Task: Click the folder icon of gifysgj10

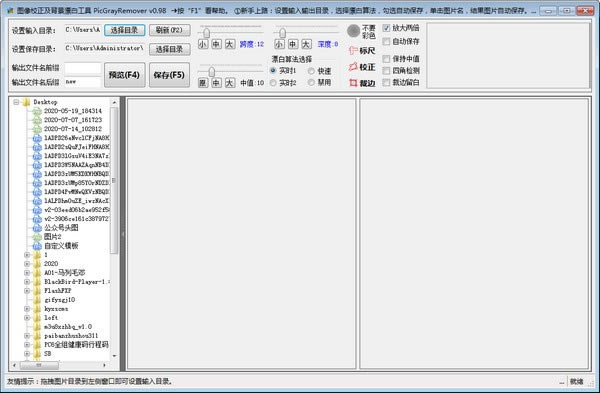Action: (x=37, y=300)
